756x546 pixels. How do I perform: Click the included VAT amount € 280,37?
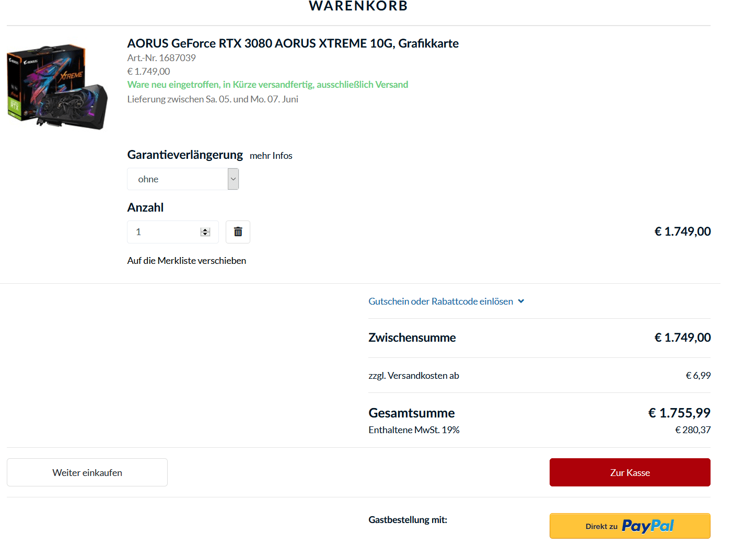[693, 430]
